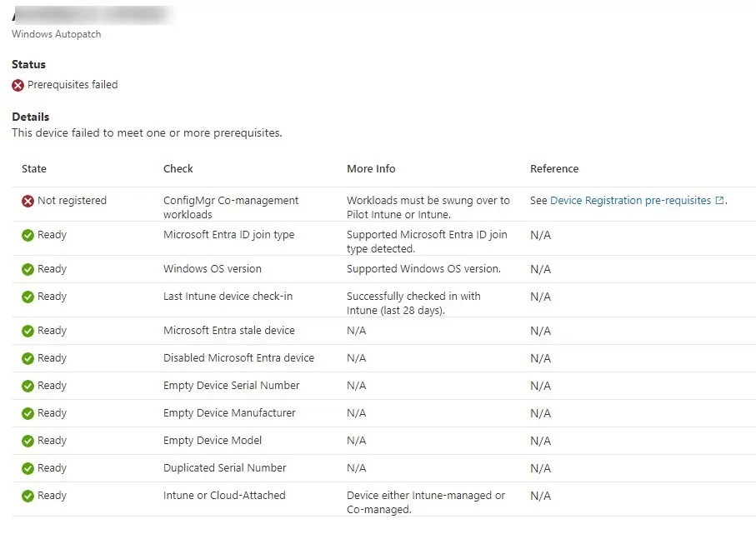Screen dimensions: 756x534
Task: Select 'Duplicated Serial Number' check cell
Action: pos(225,468)
